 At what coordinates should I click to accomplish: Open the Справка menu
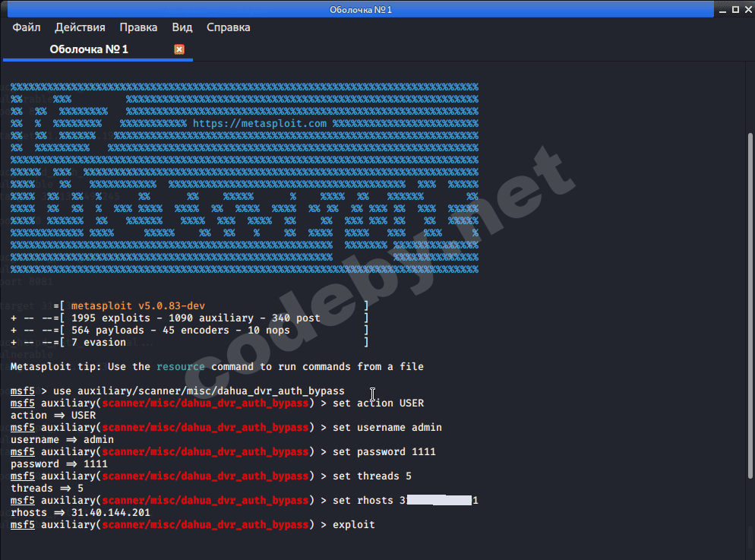(x=228, y=27)
